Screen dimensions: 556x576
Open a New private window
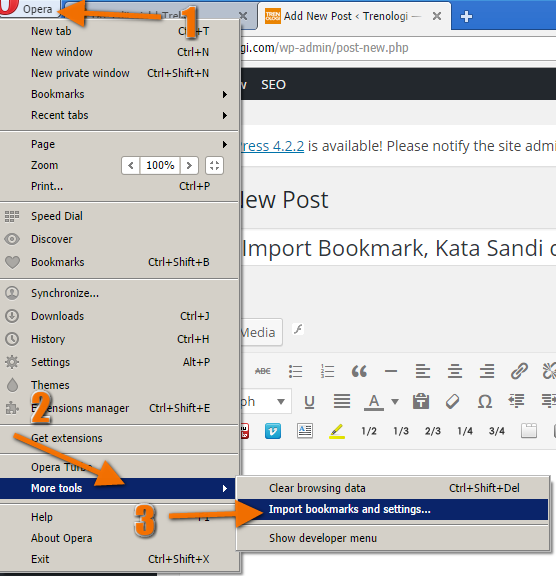[x=119, y=73]
